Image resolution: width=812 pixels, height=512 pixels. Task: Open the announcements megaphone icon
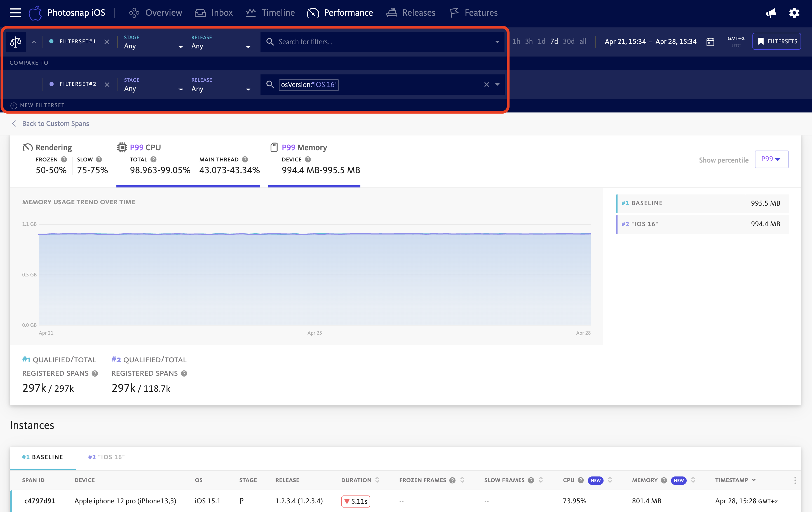[x=771, y=13]
